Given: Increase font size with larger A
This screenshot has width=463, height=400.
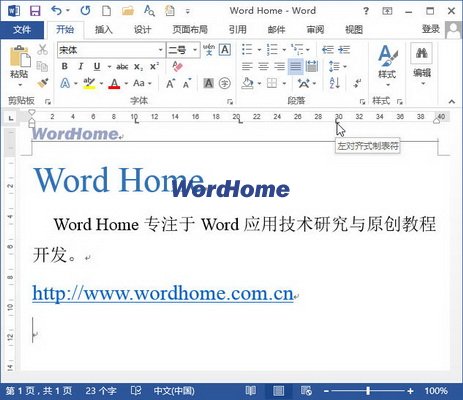Looking at the screenshot, I should 170,83.
